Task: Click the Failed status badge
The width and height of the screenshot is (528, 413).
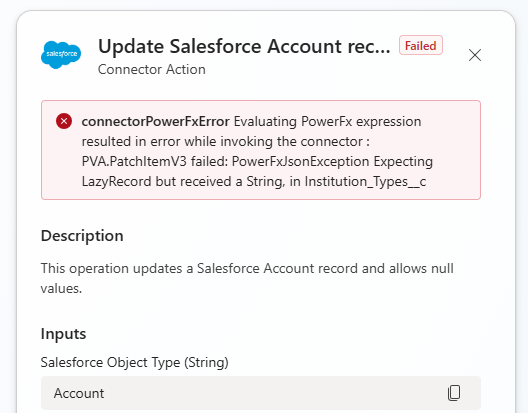Action: coord(421,45)
